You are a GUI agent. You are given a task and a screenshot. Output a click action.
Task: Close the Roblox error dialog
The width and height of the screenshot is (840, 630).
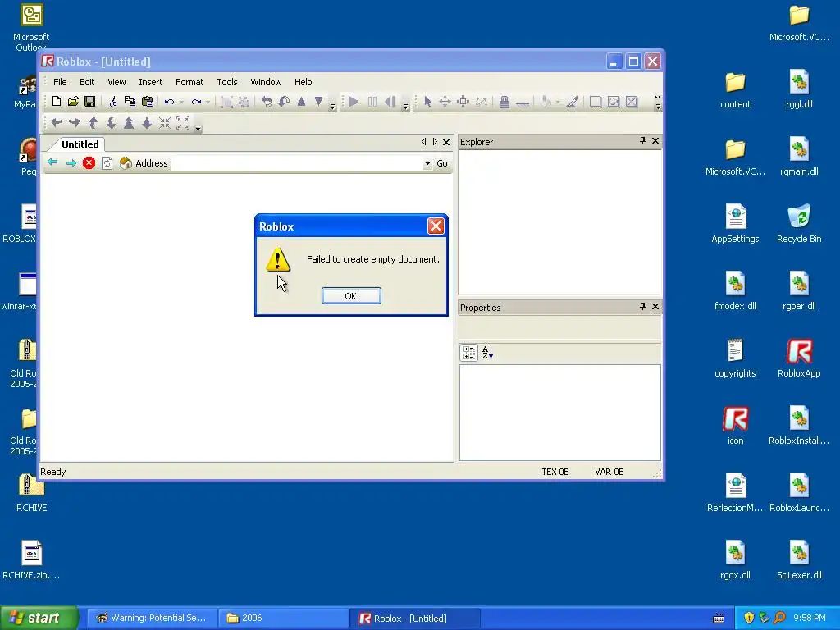[x=436, y=226]
